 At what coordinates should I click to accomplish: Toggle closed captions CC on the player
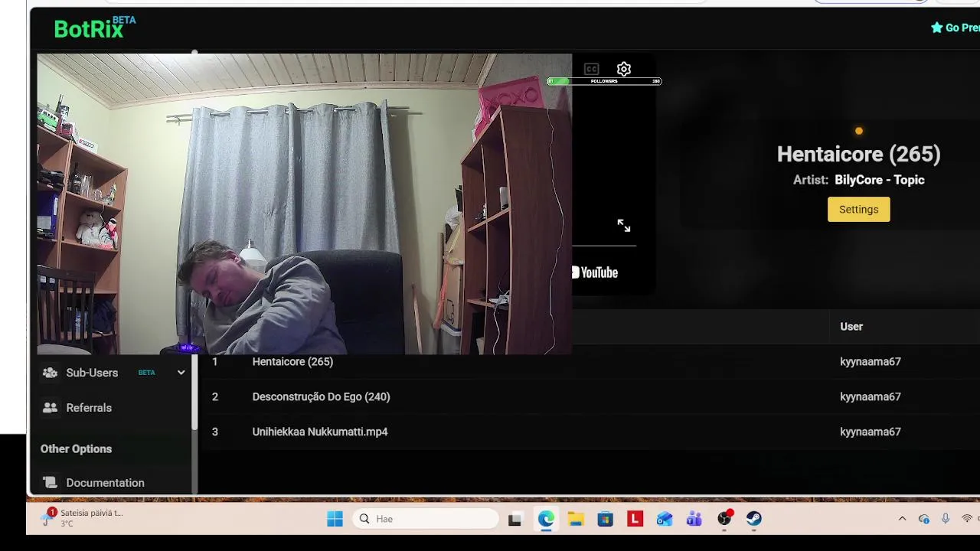click(x=591, y=69)
